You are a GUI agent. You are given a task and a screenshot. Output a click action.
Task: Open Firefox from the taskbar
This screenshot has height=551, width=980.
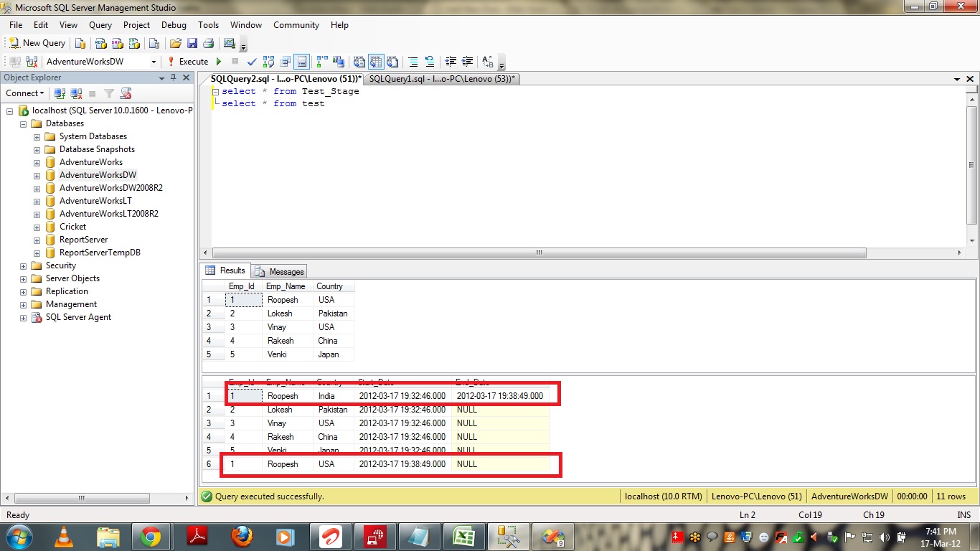pos(242,536)
